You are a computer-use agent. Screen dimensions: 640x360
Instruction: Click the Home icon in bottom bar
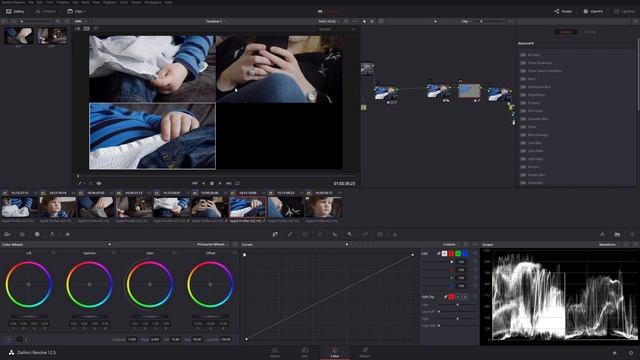coord(615,353)
